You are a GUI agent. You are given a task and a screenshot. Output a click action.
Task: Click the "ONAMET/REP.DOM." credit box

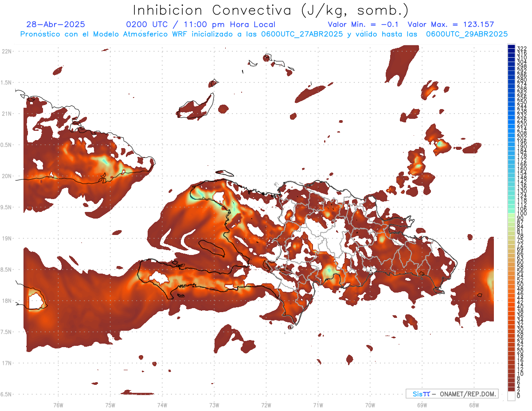(x=452, y=394)
